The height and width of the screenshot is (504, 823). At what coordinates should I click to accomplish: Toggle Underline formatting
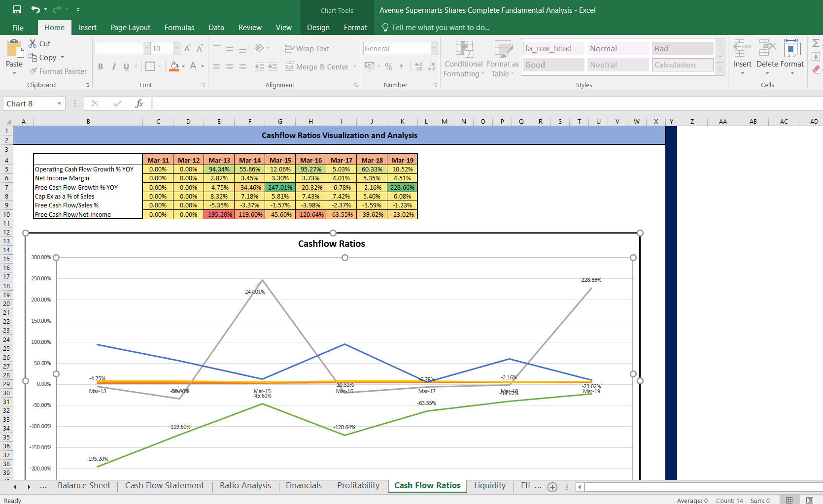[127, 67]
